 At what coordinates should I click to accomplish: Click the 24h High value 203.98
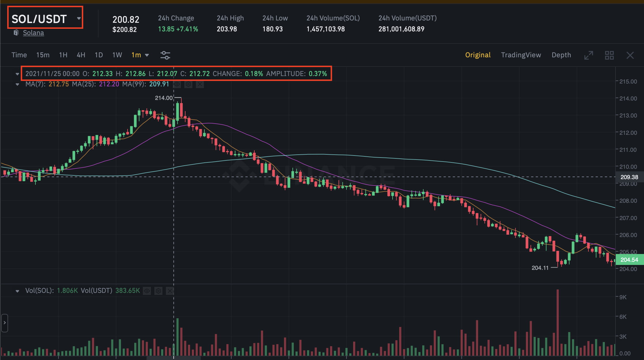(x=227, y=29)
